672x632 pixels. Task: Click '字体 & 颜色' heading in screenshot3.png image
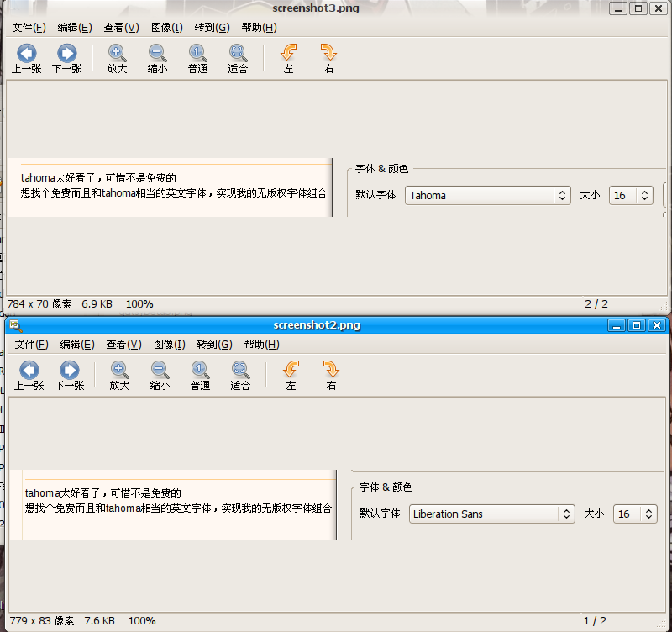coord(381,168)
